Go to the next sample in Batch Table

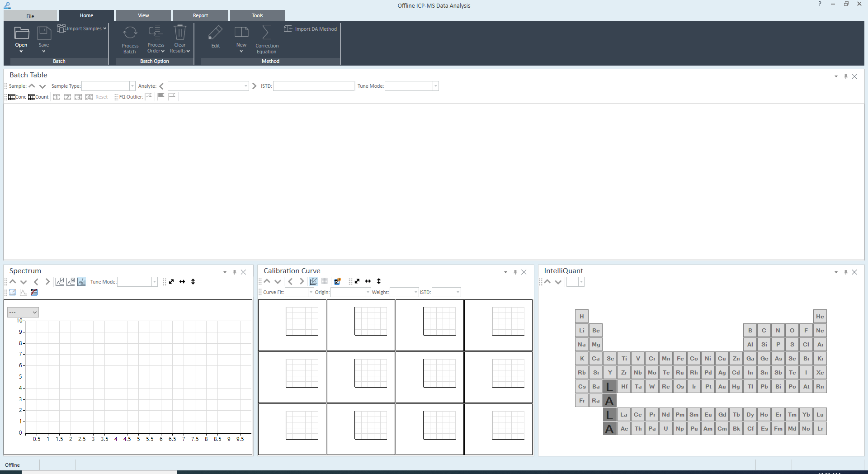tap(42, 86)
